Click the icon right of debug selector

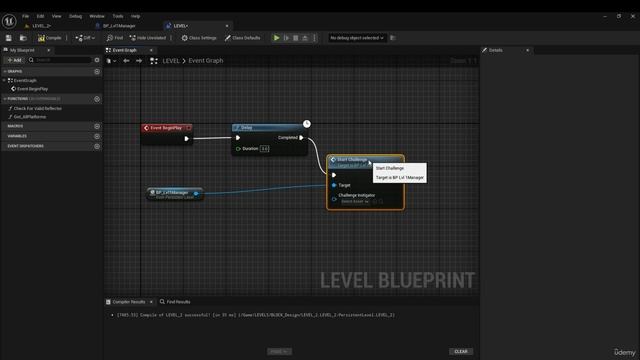point(393,38)
